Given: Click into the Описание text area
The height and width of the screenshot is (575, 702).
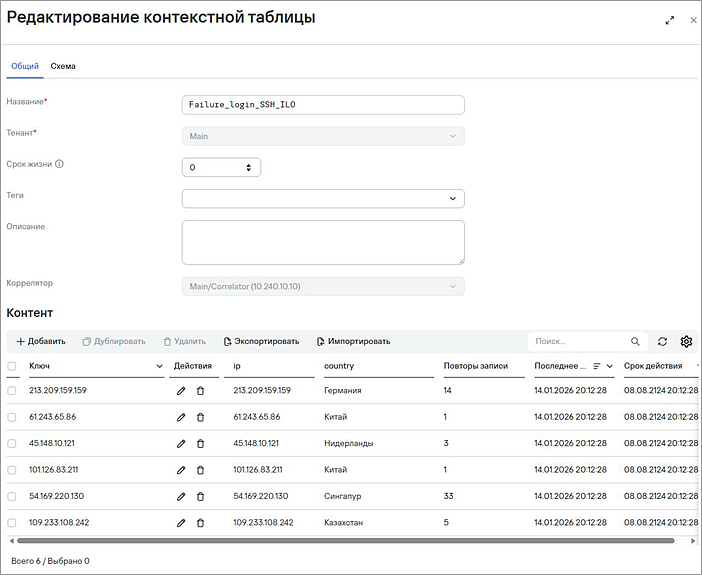Looking at the screenshot, I should tap(323, 242).
